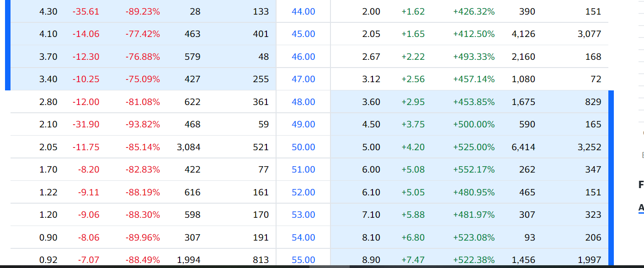The image size is (644, 268).
Task: Select call percent change -81.08%
Action: [143, 102]
